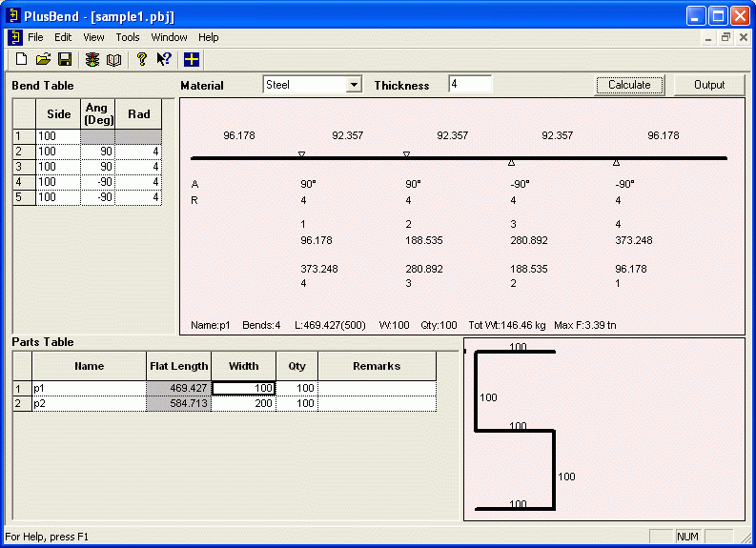The image size is (756, 548).
Task: Click the Open folder toolbar icon
Action: pos(43,59)
